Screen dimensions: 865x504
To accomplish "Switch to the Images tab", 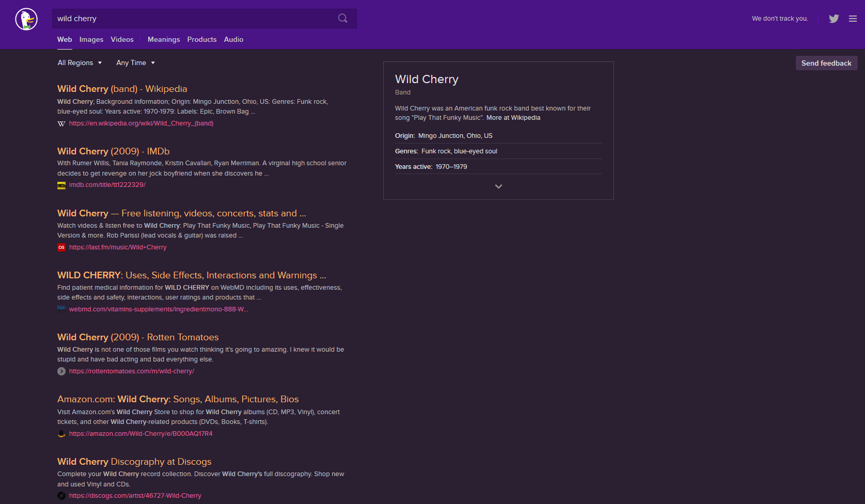I will (x=91, y=39).
